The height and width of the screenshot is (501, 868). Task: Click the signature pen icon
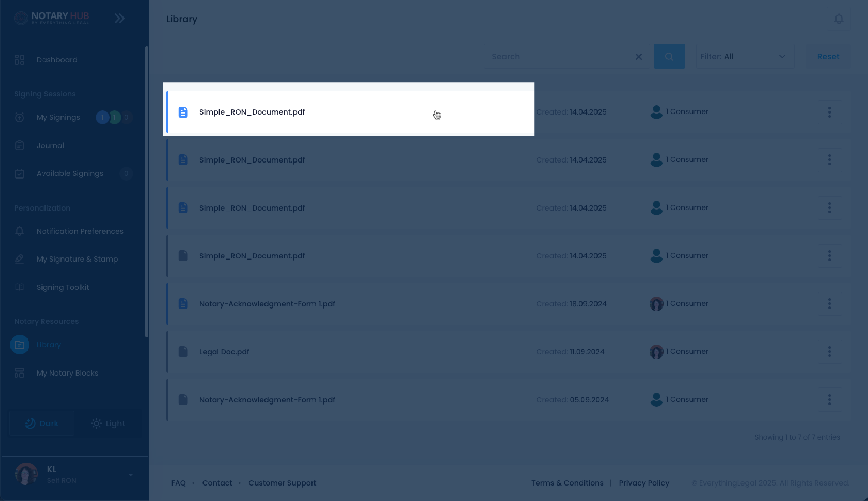(x=20, y=259)
